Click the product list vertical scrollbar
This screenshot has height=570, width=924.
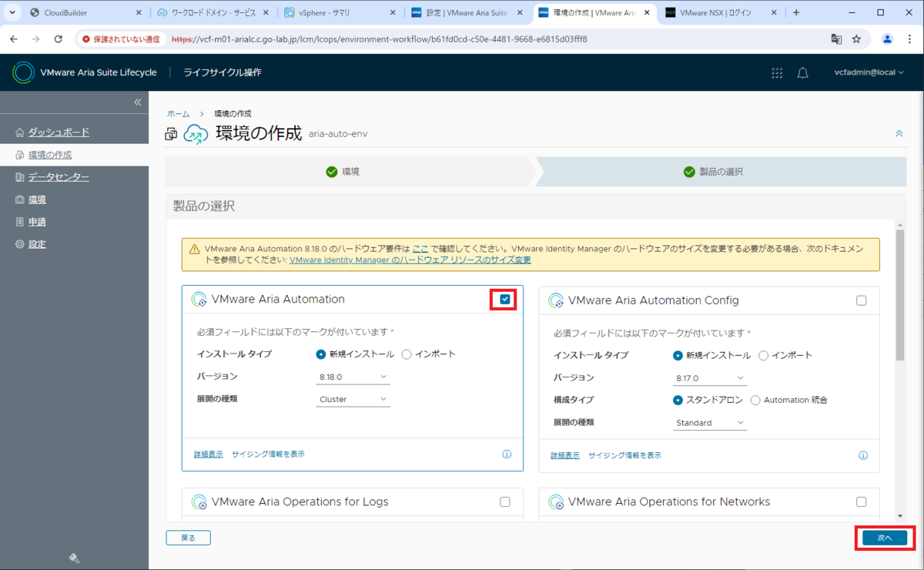point(900,295)
